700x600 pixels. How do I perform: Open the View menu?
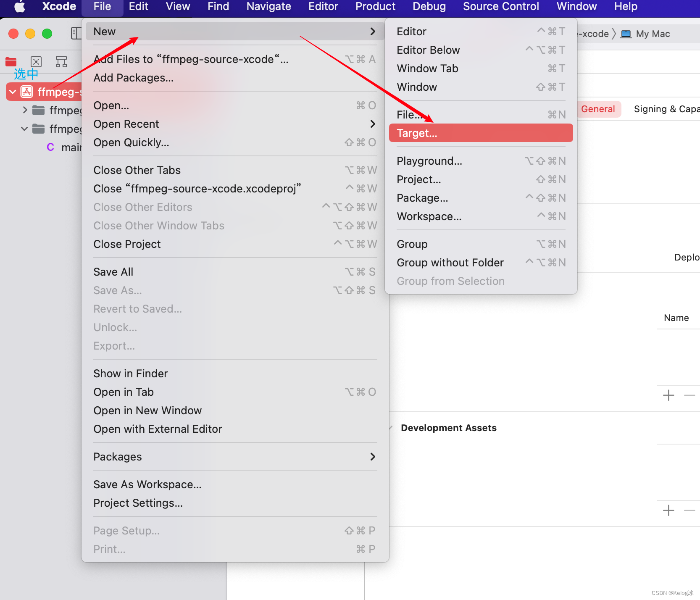coord(178,7)
